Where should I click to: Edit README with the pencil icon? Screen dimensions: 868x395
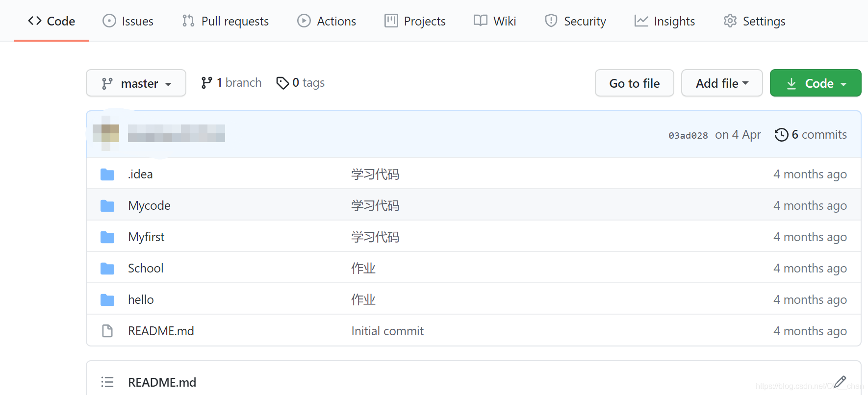[x=840, y=382]
